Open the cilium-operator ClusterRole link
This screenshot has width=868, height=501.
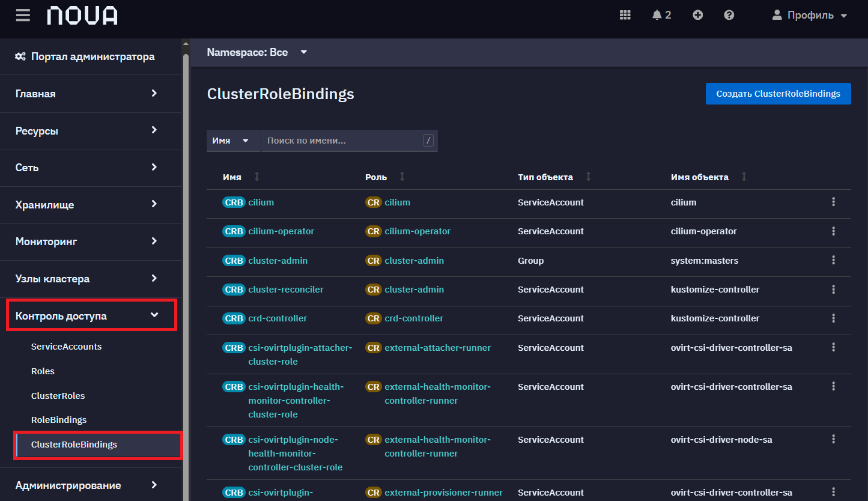point(417,231)
